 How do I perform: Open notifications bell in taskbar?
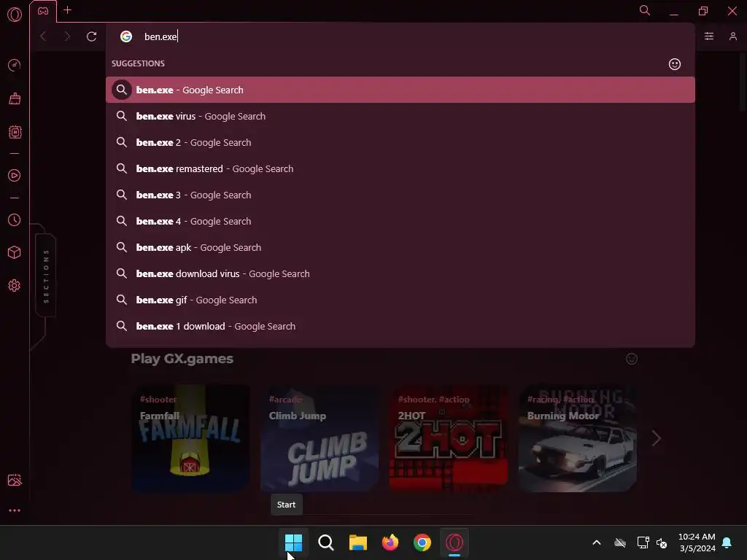pyautogui.click(x=727, y=542)
